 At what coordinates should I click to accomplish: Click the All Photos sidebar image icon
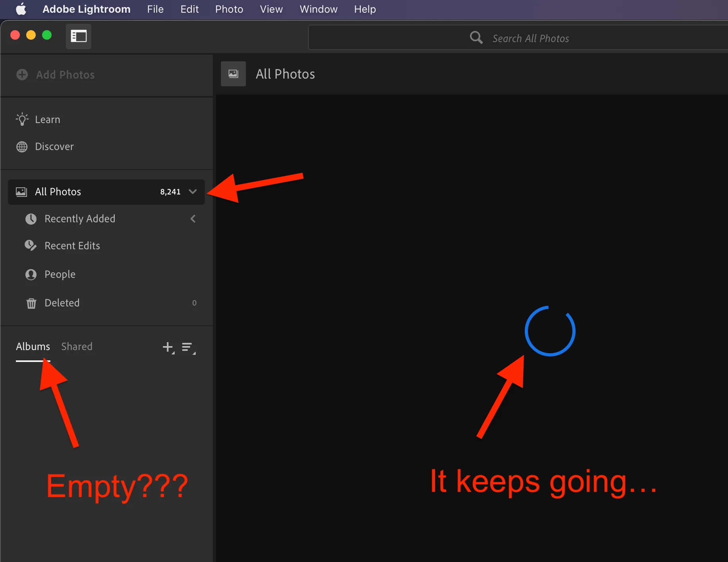[21, 192]
